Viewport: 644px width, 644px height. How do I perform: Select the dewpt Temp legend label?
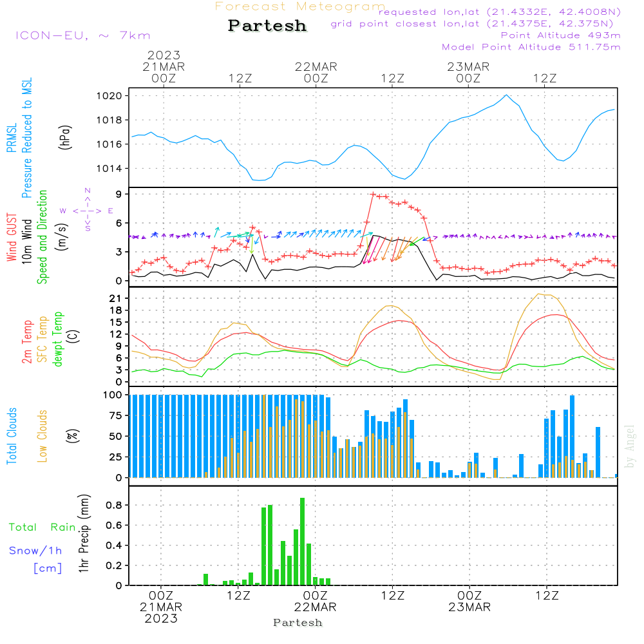coord(58,339)
